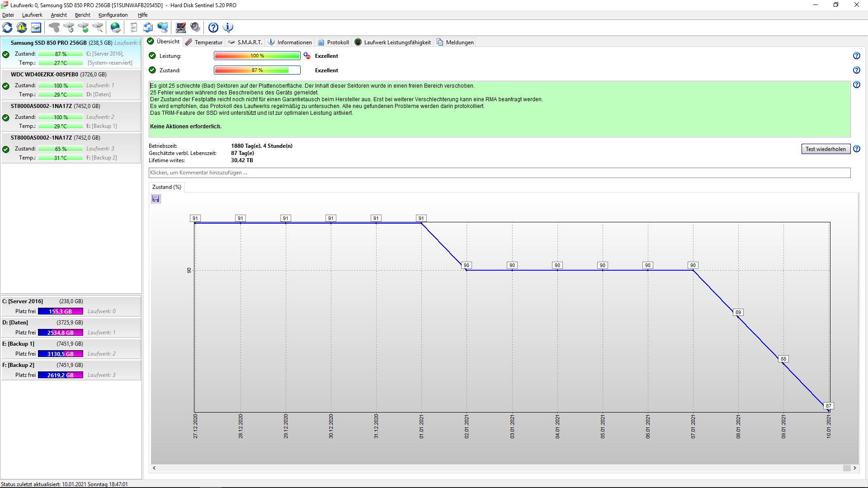Click the refresh-with-warning toolbar icon
This screenshot has height=488, width=868.
[x=22, y=28]
